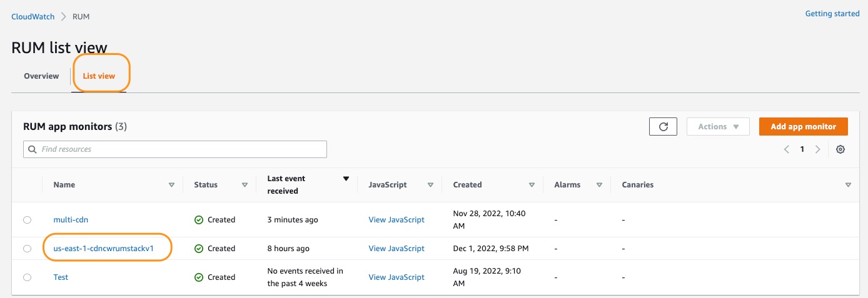
Task: Click page number 1 in pagination
Action: (802, 149)
